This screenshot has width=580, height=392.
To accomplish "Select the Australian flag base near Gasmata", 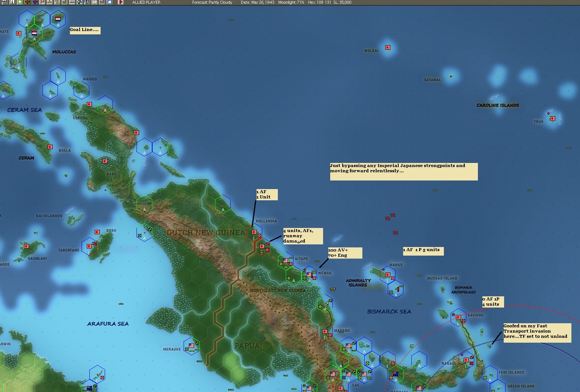I will tap(396, 374).
